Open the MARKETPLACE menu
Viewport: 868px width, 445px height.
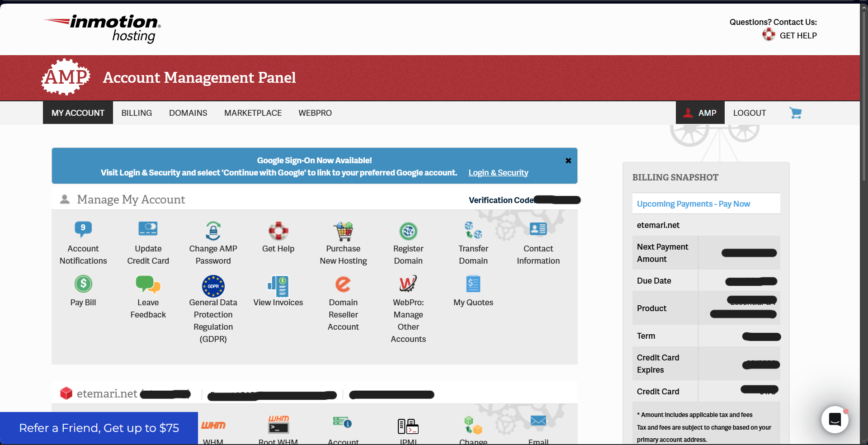(253, 113)
